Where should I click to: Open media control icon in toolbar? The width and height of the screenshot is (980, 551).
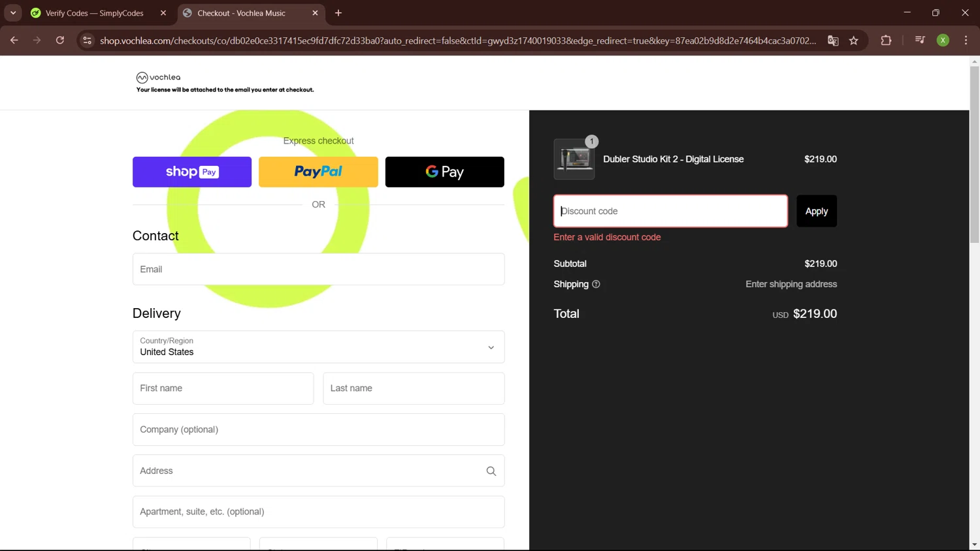click(x=920, y=40)
